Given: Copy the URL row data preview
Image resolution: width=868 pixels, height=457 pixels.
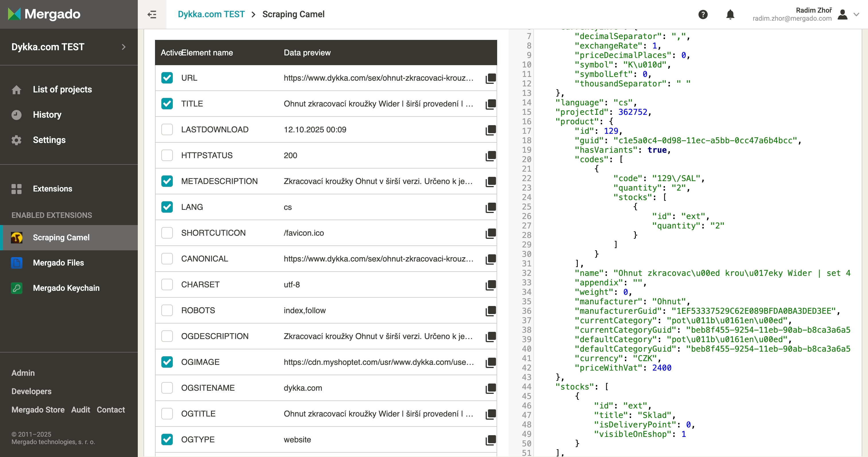Looking at the screenshot, I should click(x=490, y=78).
